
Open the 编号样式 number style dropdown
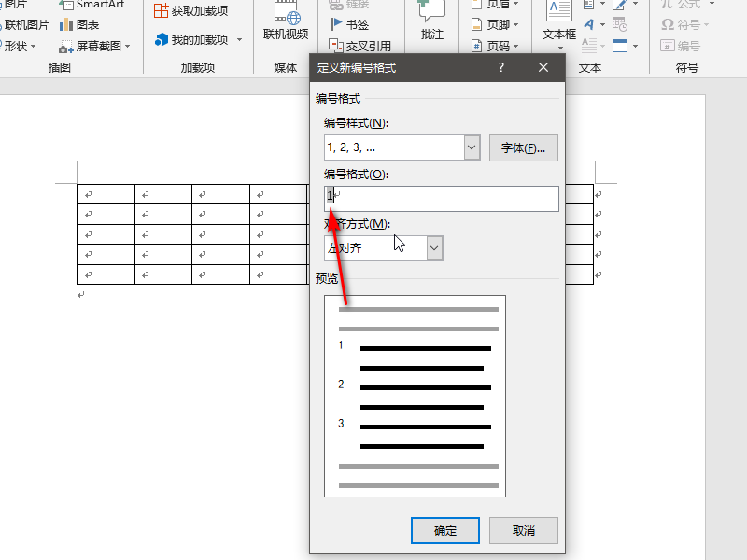pyautogui.click(x=472, y=147)
